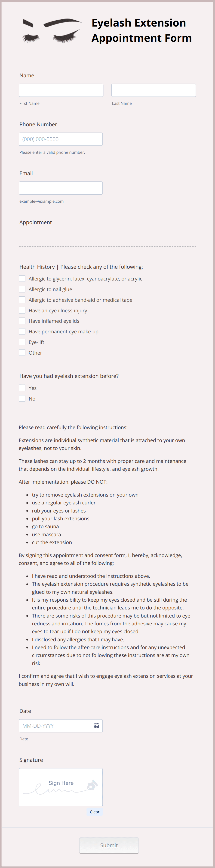Enable the medical tape allergy checkbox

click(x=22, y=300)
